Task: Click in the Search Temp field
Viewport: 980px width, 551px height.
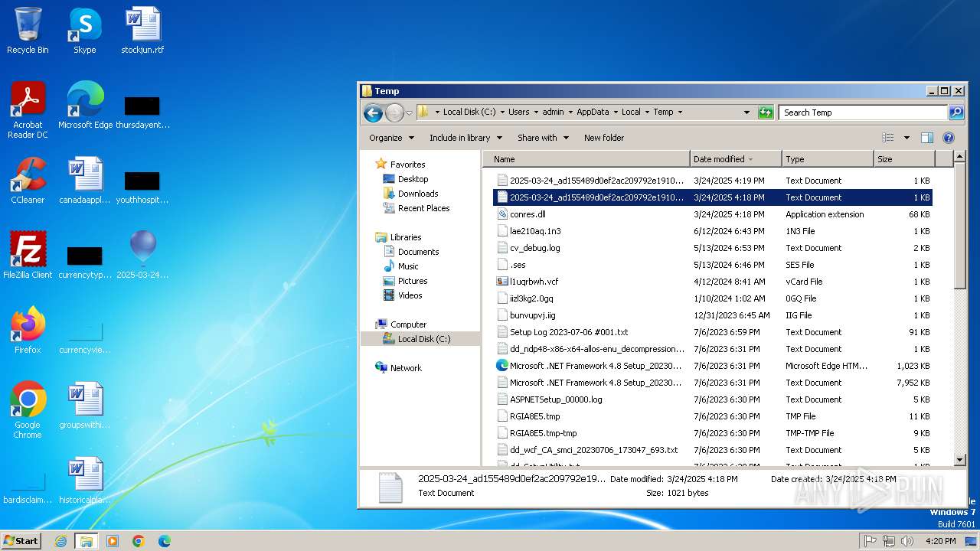Action: tap(864, 112)
